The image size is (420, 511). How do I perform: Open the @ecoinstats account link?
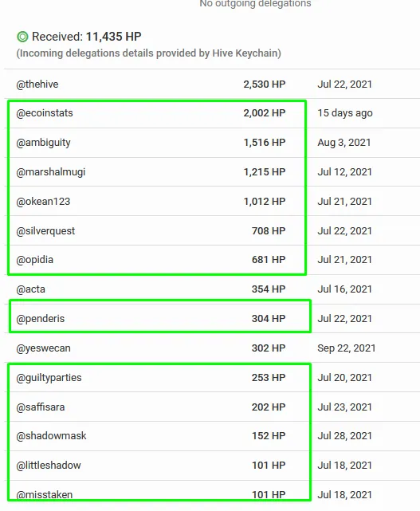tap(45, 113)
